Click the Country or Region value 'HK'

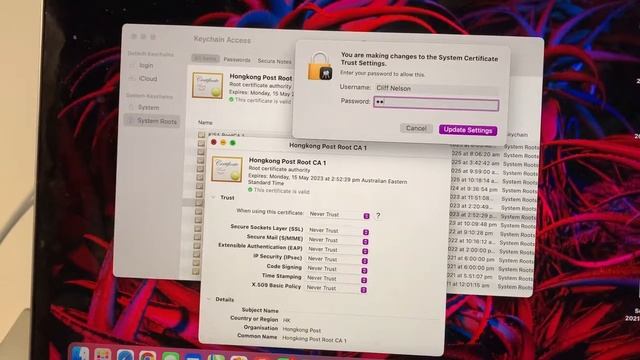tap(287, 320)
